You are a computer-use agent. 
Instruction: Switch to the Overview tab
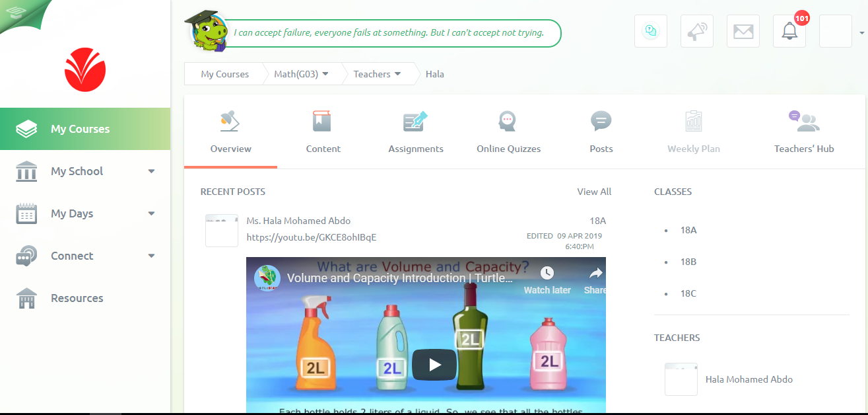[x=230, y=132]
